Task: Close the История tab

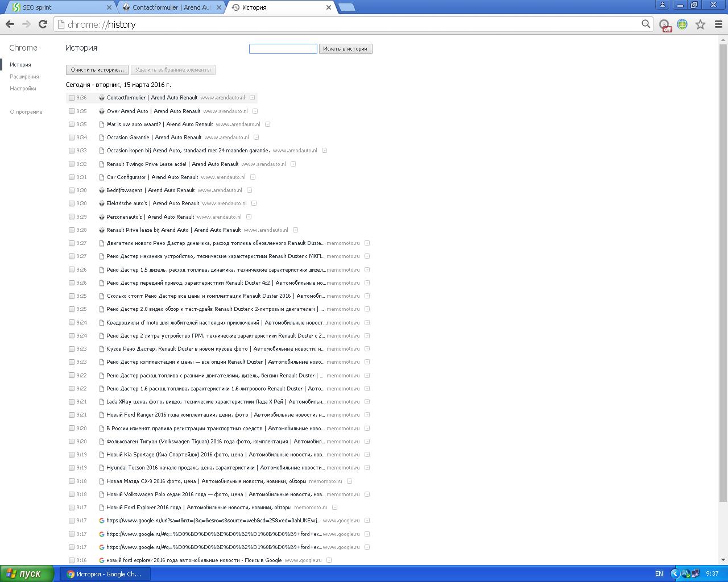Action: pyautogui.click(x=329, y=7)
